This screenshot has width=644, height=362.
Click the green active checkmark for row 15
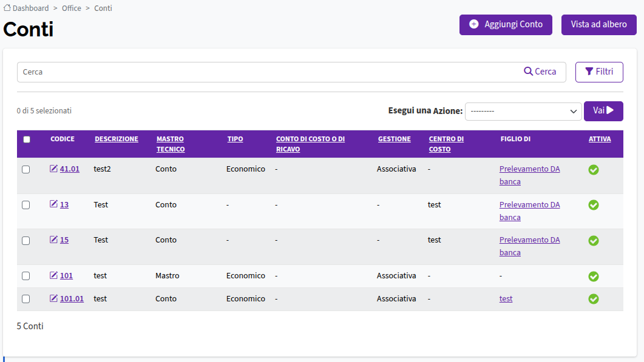(594, 241)
